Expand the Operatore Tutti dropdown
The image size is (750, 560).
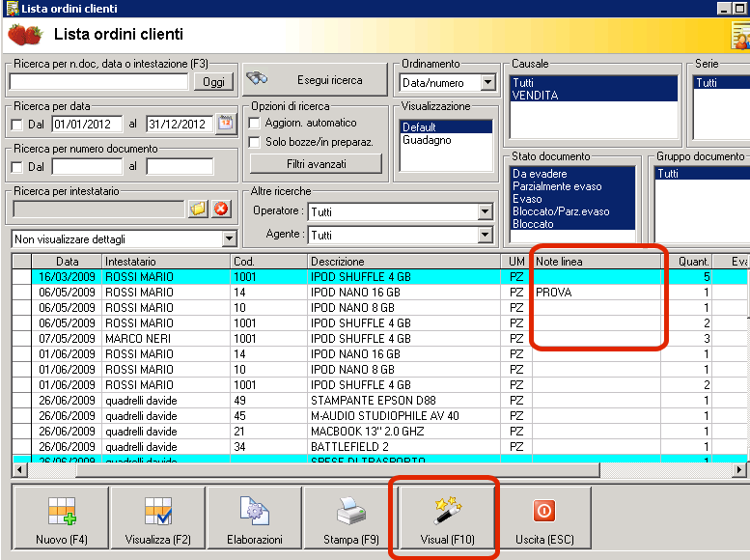pos(485,211)
